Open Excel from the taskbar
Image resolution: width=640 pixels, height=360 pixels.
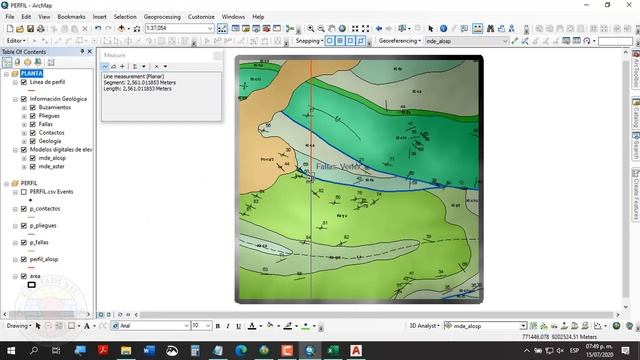pos(333,351)
